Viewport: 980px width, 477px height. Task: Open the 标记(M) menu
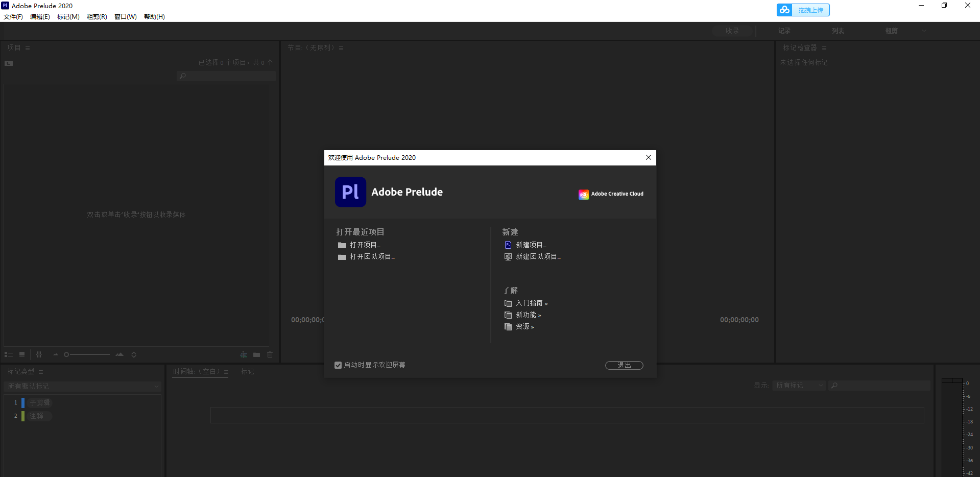point(68,17)
